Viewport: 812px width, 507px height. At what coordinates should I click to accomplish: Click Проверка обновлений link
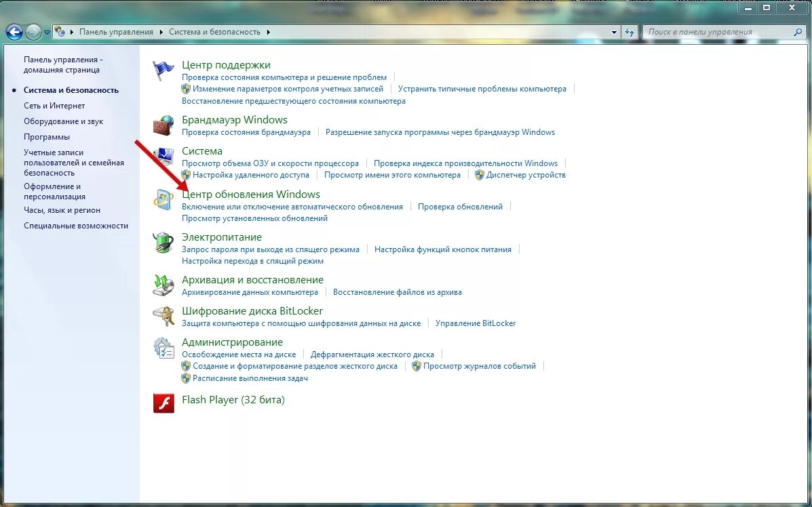click(461, 207)
